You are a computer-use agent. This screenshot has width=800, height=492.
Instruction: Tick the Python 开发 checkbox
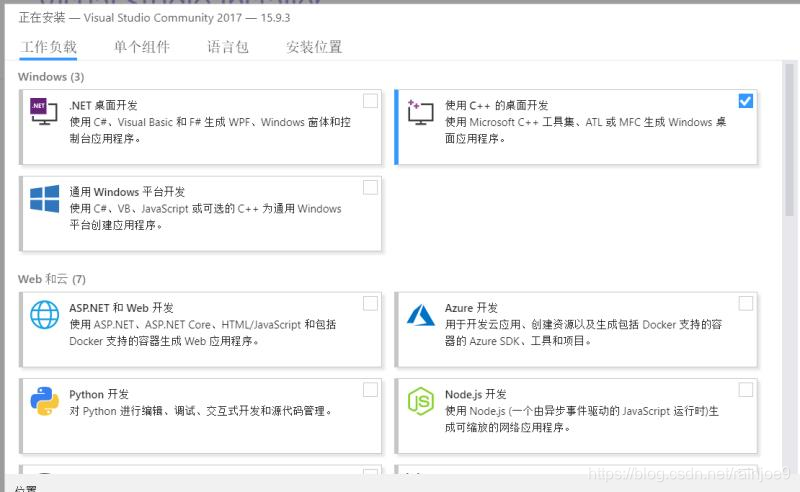pyautogui.click(x=370, y=389)
